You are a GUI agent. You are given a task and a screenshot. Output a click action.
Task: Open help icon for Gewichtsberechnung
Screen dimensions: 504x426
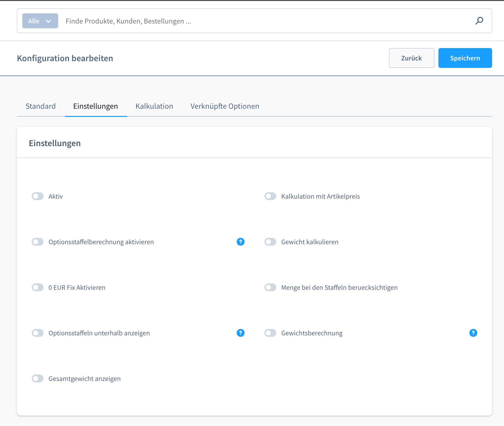473,333
